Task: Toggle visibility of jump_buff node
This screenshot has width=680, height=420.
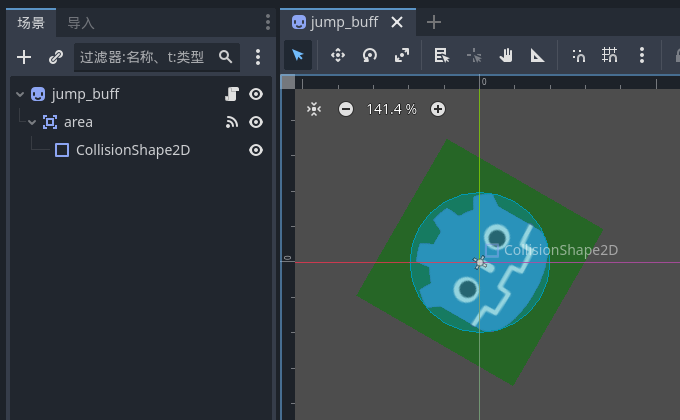Action: (256, 94)
